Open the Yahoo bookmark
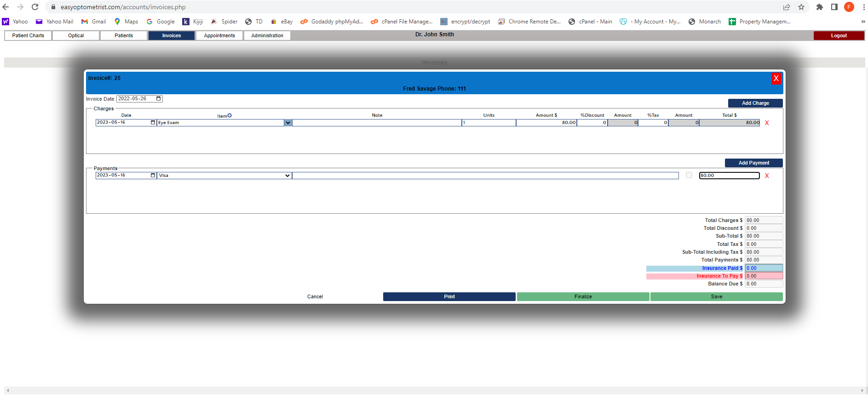The height and width of the screenshot is (410, 868). coord(15,22)
